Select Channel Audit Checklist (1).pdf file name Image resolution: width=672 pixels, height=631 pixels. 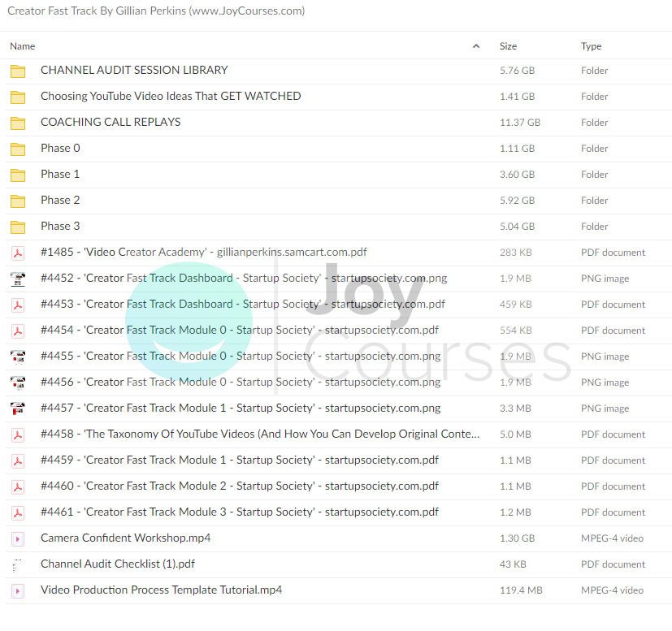[x=118, y=564]
